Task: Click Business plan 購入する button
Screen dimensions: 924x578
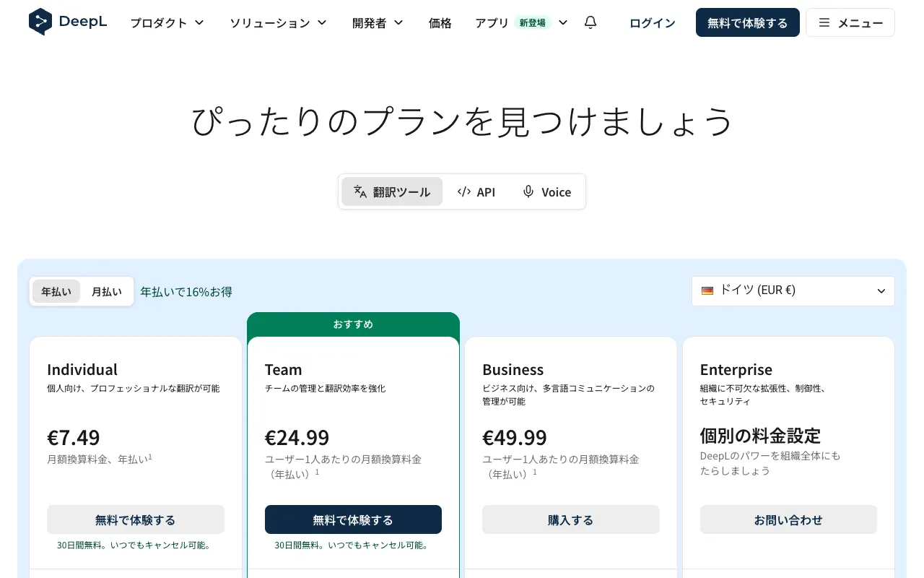Action: [570, 519]
